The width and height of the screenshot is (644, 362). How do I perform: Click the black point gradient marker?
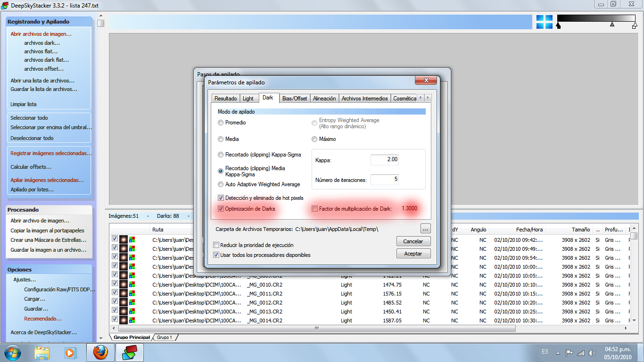coord(559,26)
